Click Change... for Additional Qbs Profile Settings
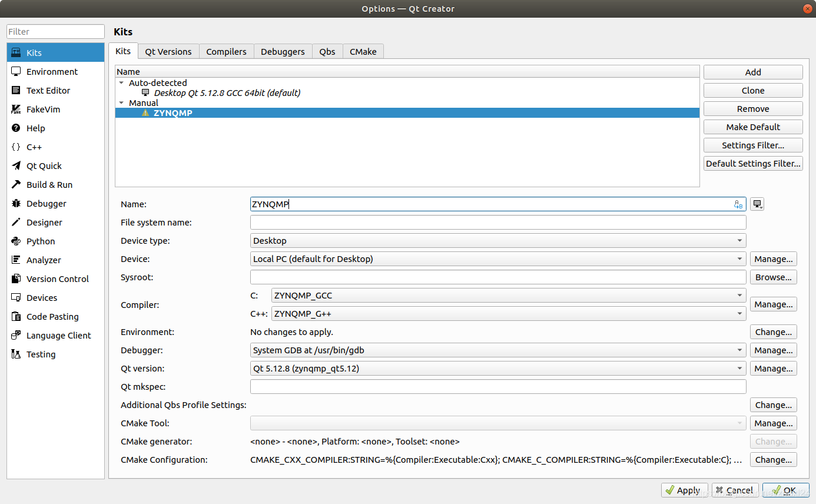This screenshot has height=504, width=816. [x=774, y=404]
